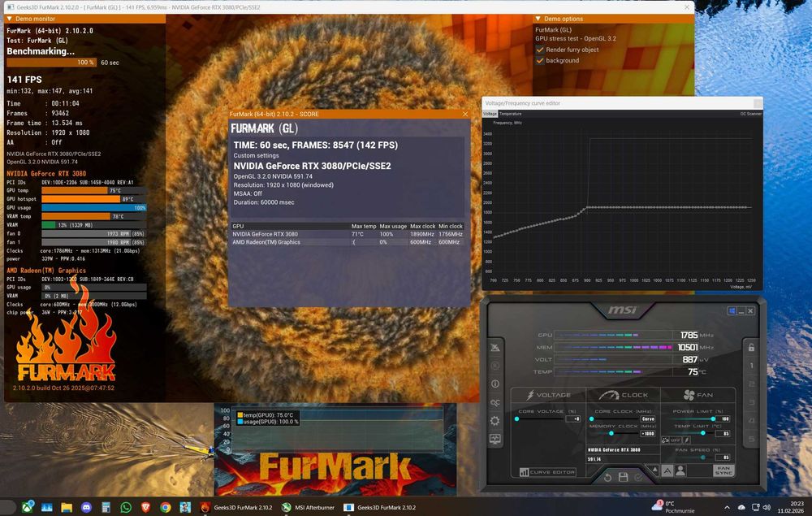Image resolution: width=812 pixels, height=516 pixels.
Task: Open the weather widget showing 0°C
Action: point(672,507)
